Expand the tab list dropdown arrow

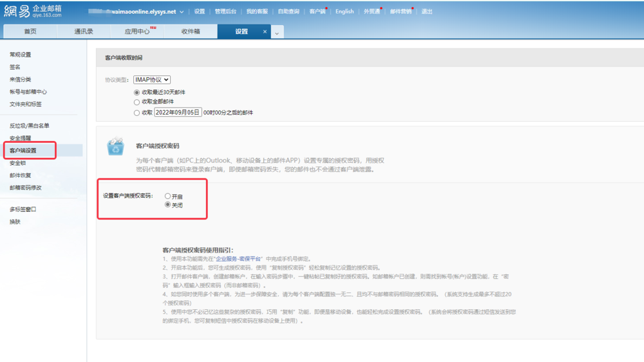tap(277, 32)
